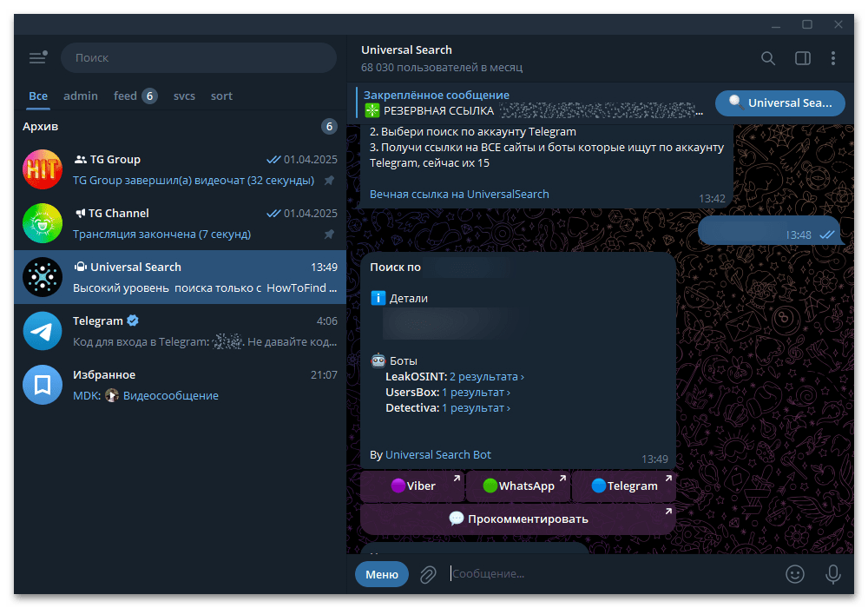Switch to the svcs folder tab
The height and width of the screenshot is (608, 868).
(x=184, y=96)
